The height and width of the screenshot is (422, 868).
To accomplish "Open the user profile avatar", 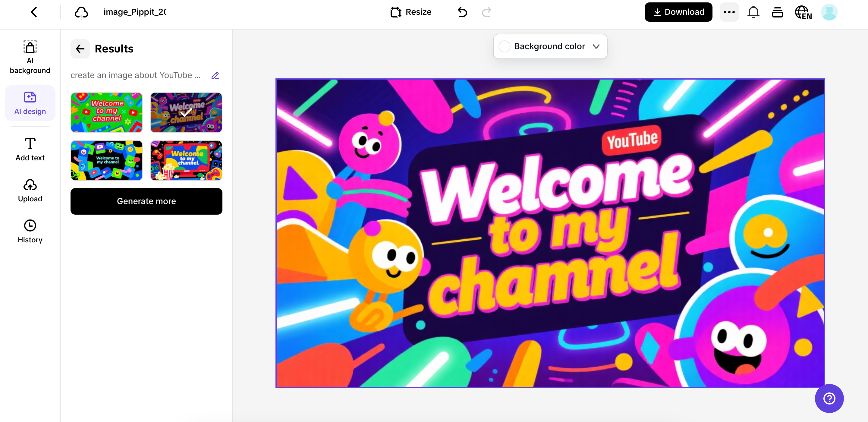I will (x=829, y=12).
